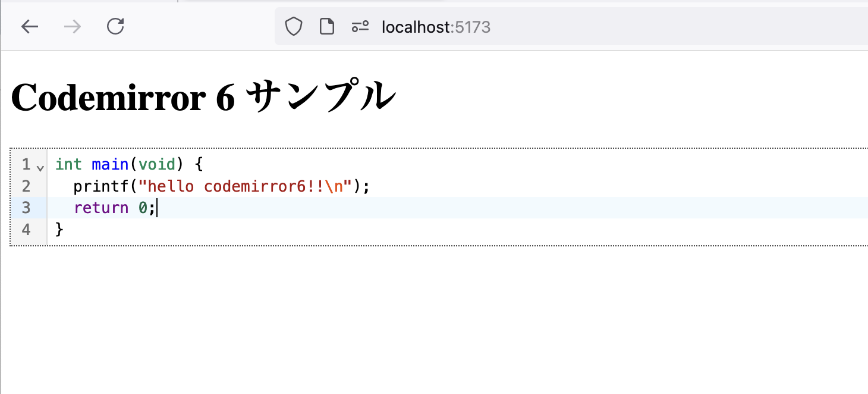Open the page info document icon
Screen dimensions: 868x394
click(326, 27)
